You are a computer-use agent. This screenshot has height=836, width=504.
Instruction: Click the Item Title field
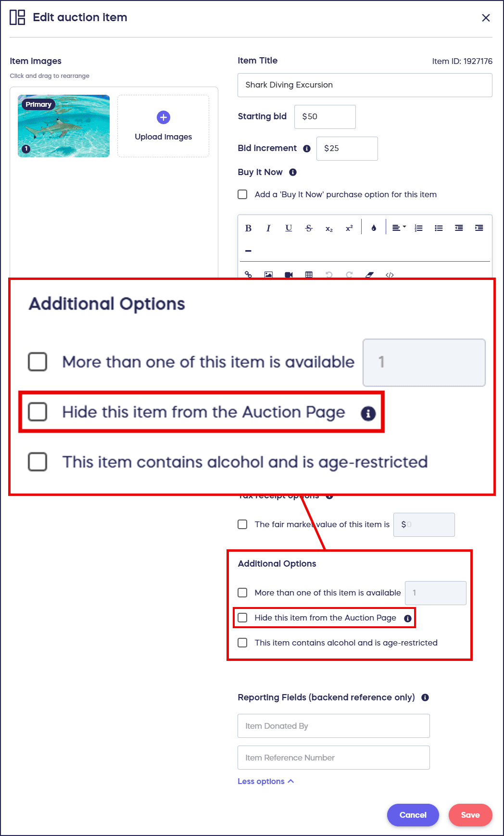[x=365, y=85]
